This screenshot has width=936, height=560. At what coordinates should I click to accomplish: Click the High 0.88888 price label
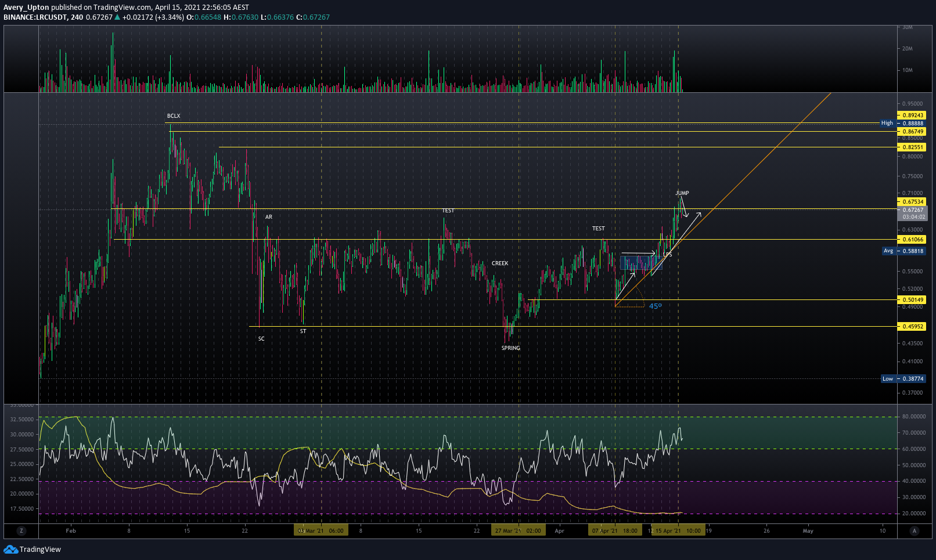coord(903,123)
